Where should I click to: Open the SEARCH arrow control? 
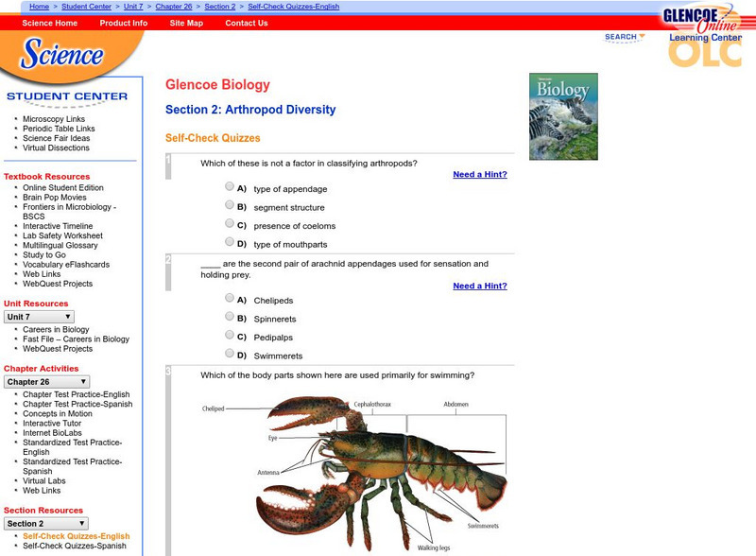642,36
